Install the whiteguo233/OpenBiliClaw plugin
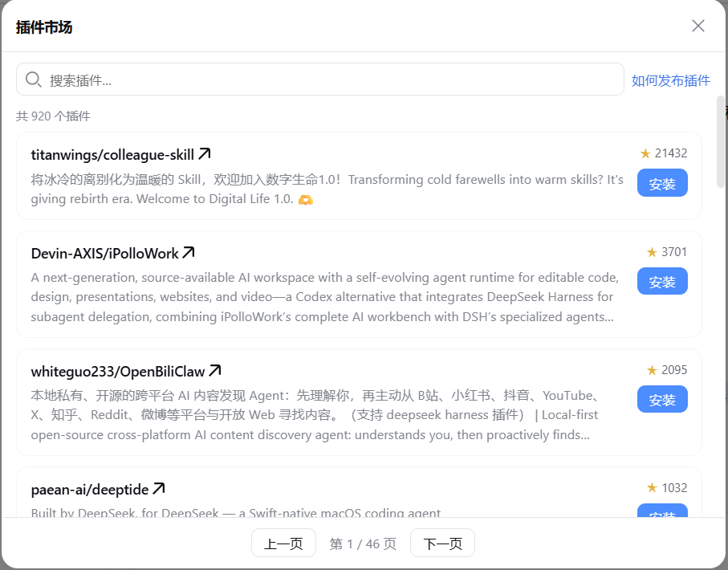This screenshot has width=728, height=570. 662,399
